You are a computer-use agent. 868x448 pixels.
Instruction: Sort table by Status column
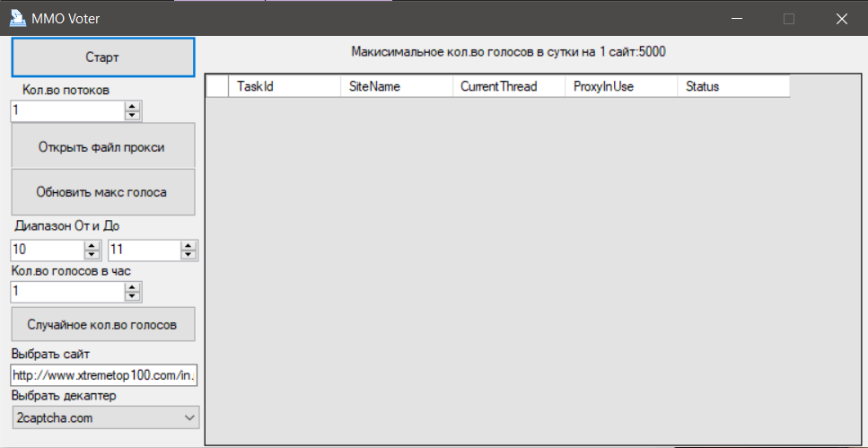tap(732, 86)
